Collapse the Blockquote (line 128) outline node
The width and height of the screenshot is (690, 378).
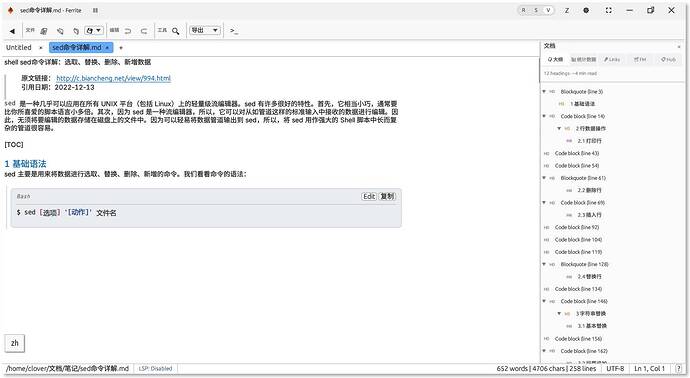click(x=544, y=264)
